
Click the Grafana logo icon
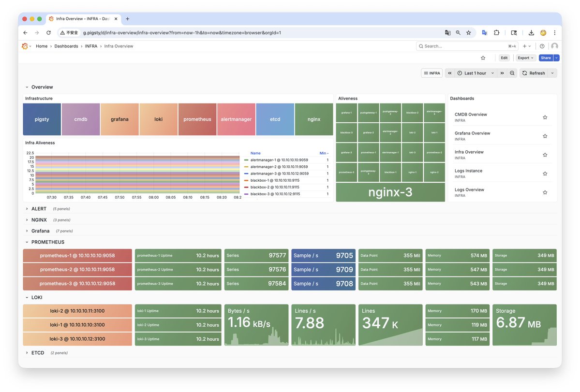tap(25, 46)
